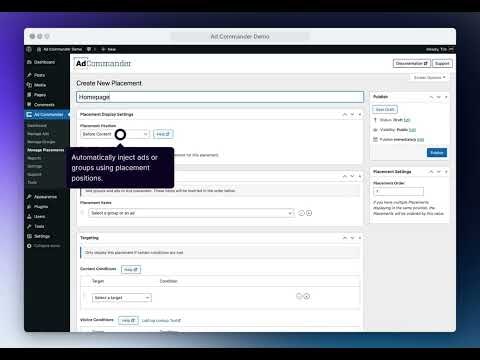Collapse the WordPress admin menu

coord(44,246)
